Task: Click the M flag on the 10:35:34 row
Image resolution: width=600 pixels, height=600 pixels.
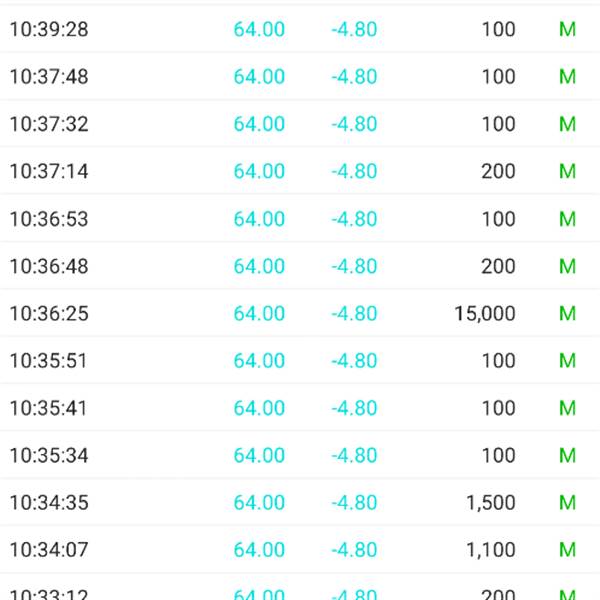Action: tap(567, 456)
